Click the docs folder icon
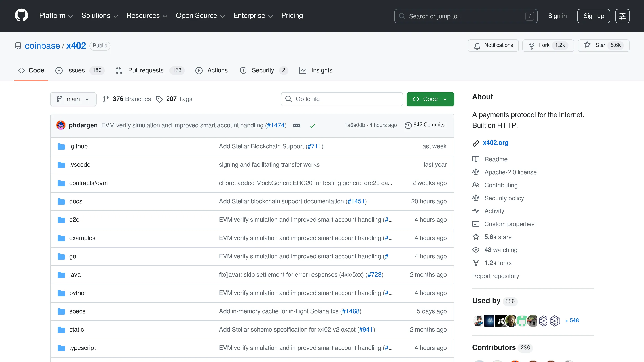644x362 pixels. [x=61, y=201]
